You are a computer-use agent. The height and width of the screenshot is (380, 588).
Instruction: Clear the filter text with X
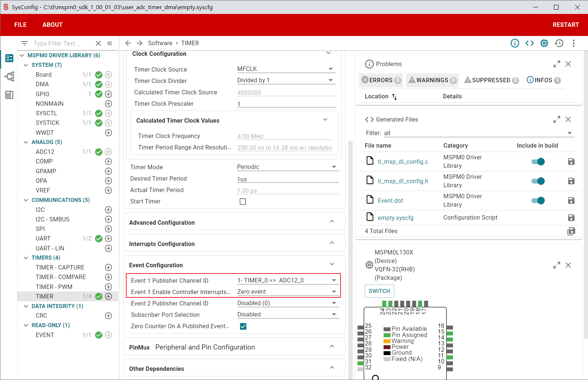point(98,43)
